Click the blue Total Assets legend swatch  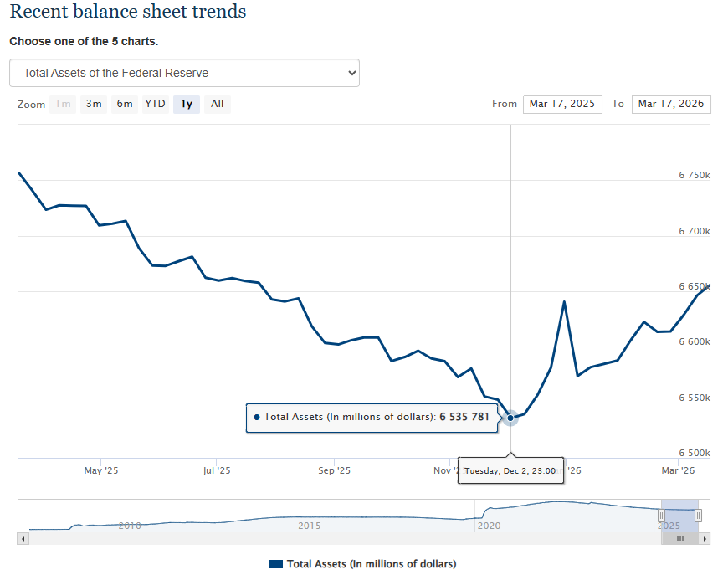pos(276,564)
